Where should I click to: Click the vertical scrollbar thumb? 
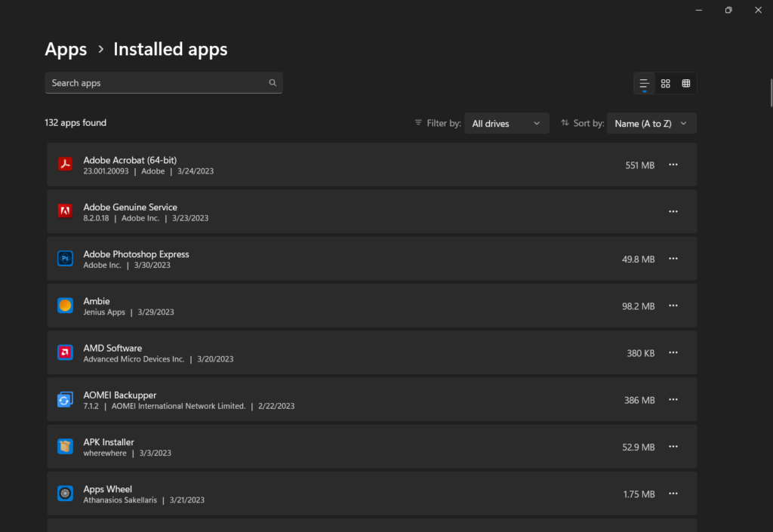coord(770,94)
